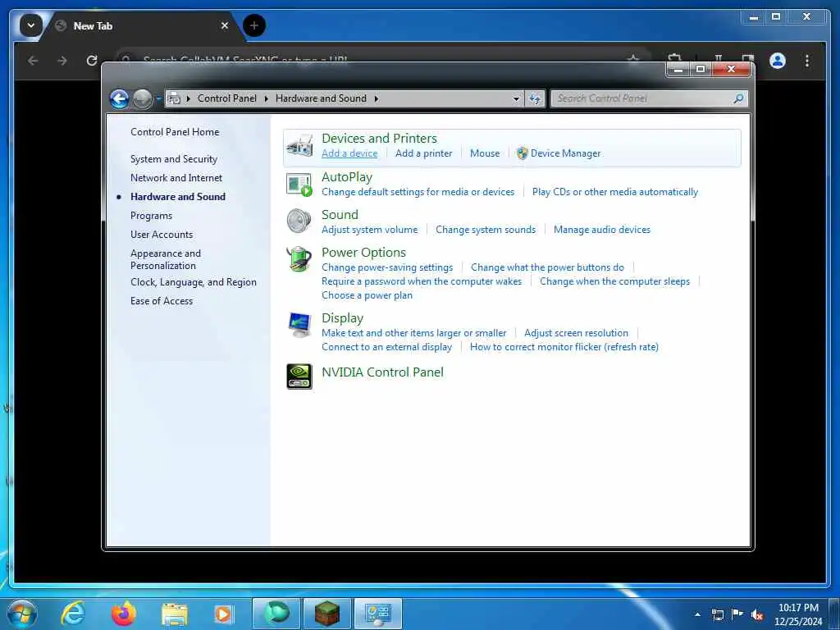
Task: Click the Control Panel breadcrumb segment
Action: [227, 98]
